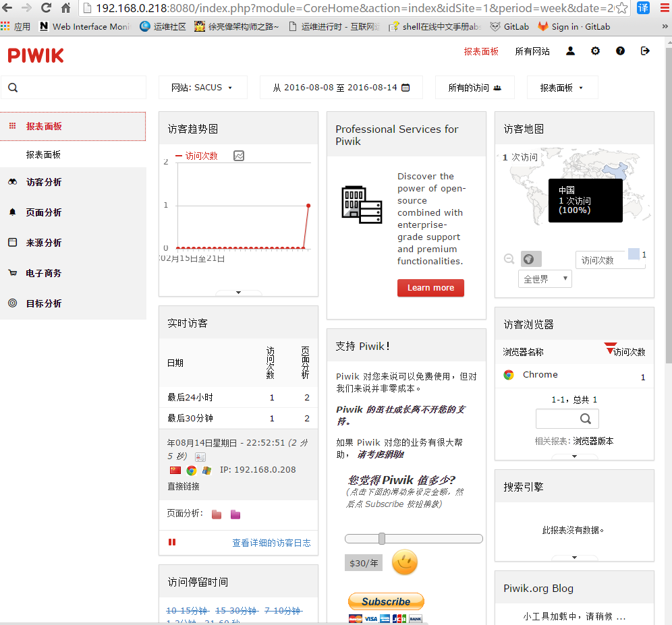672x625 pixels.
Task: Reload the page with refresh icon
Action: point(46,7)
